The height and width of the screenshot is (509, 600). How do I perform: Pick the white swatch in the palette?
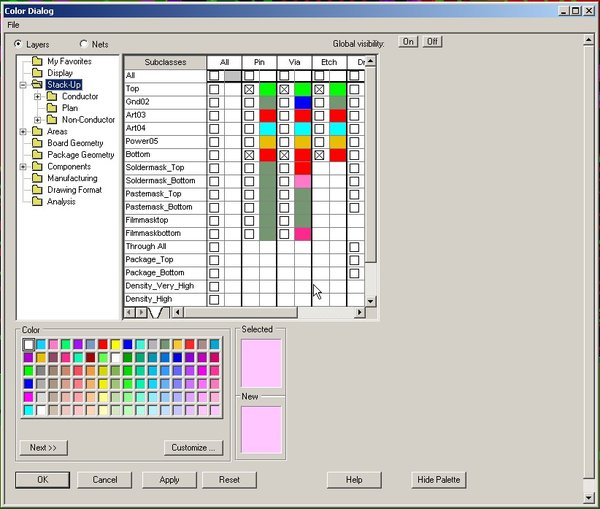(x=29, y=344)
